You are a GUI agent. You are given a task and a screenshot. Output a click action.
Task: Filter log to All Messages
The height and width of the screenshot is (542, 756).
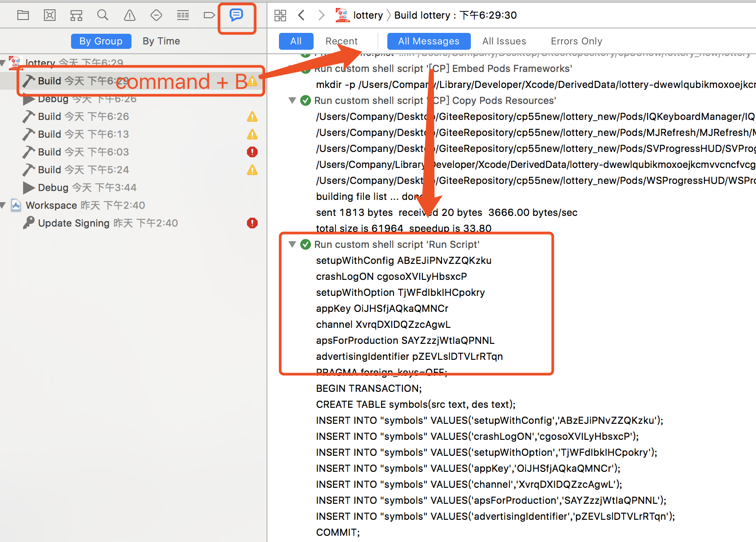(x=429, y=41)
